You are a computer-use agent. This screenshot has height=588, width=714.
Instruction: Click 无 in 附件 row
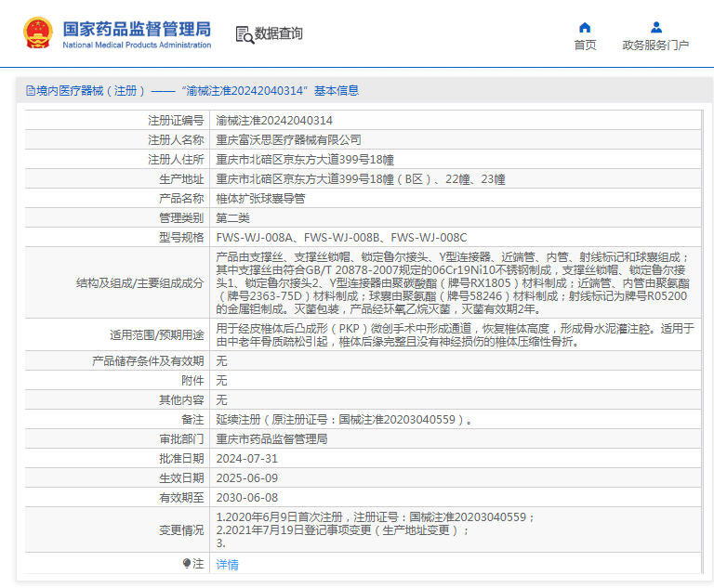[x=221, y=381]
